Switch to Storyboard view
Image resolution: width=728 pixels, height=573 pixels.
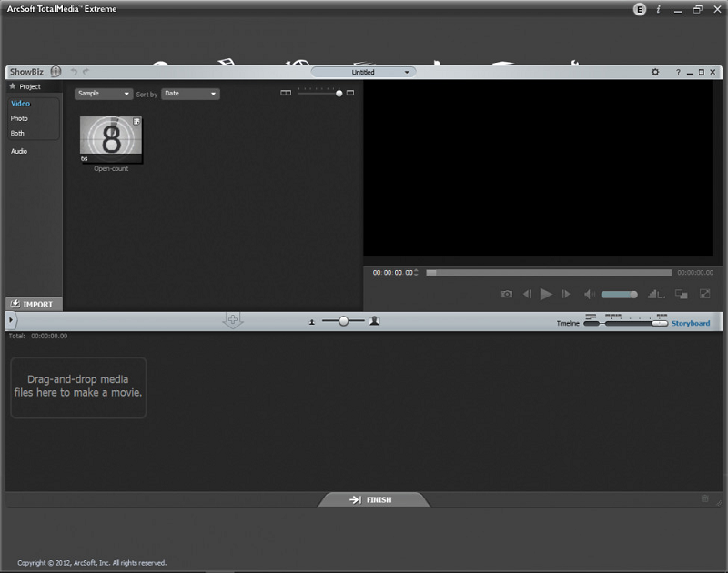(x=691, y=323)
